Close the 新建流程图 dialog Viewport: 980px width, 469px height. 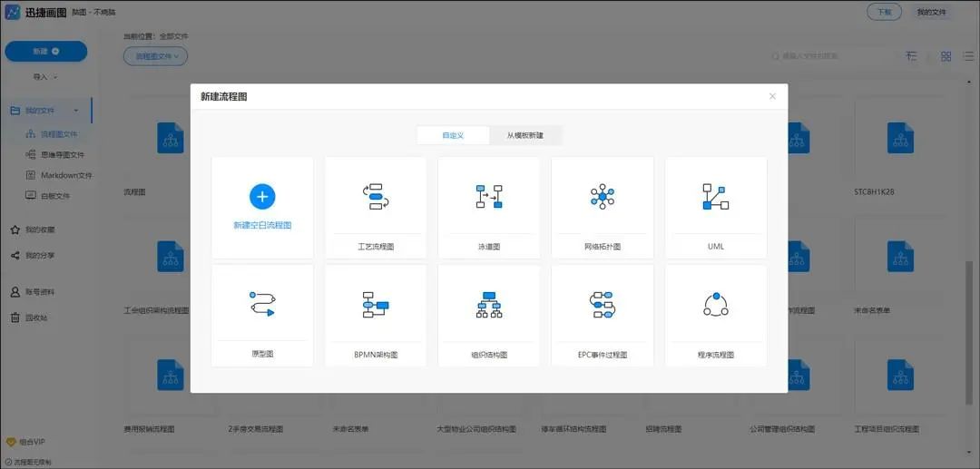click(772, 96)
